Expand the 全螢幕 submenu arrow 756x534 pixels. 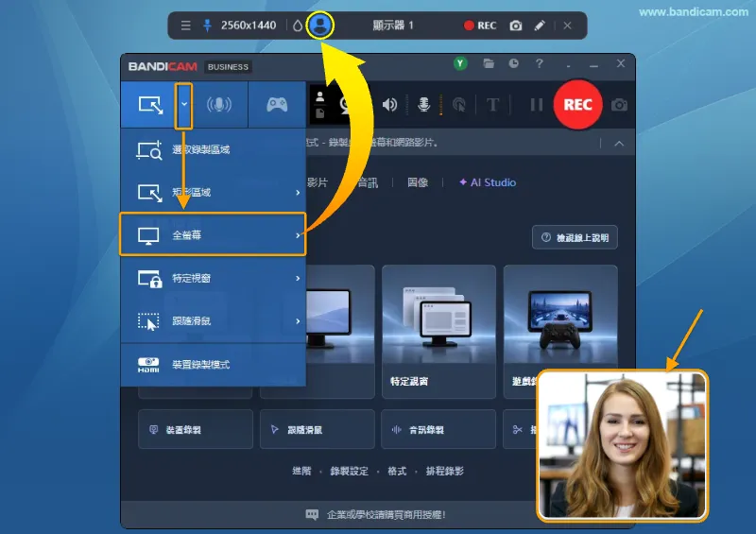298,235
